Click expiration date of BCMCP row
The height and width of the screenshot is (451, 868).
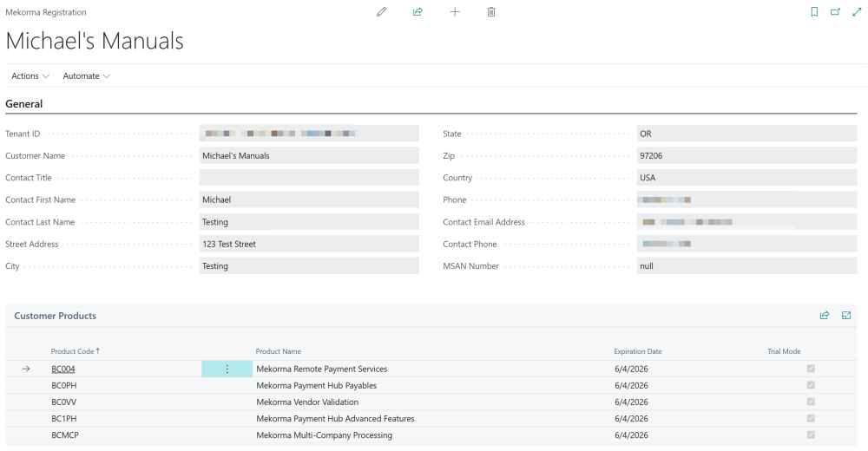[x=631, y=435]
